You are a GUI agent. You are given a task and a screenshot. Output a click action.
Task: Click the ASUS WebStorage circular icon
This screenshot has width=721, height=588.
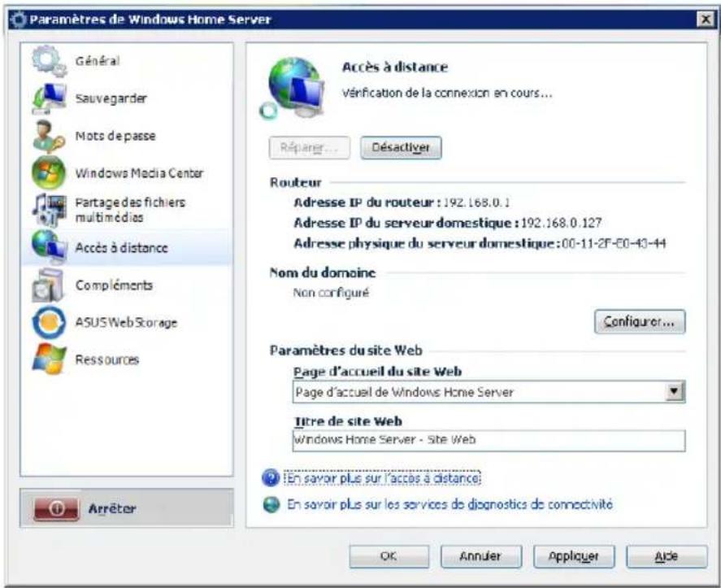(x=49, y=323)
